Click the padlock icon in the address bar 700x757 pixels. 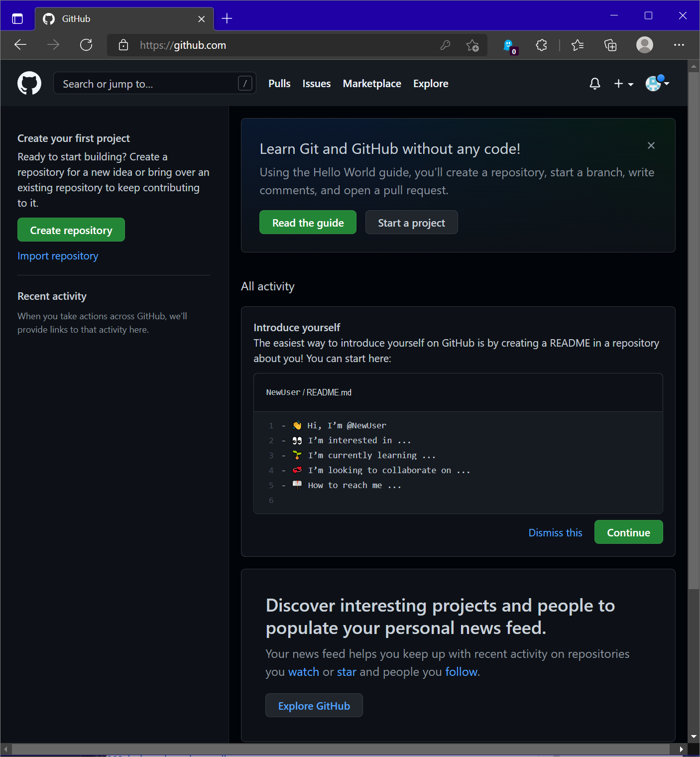(122, 45)
